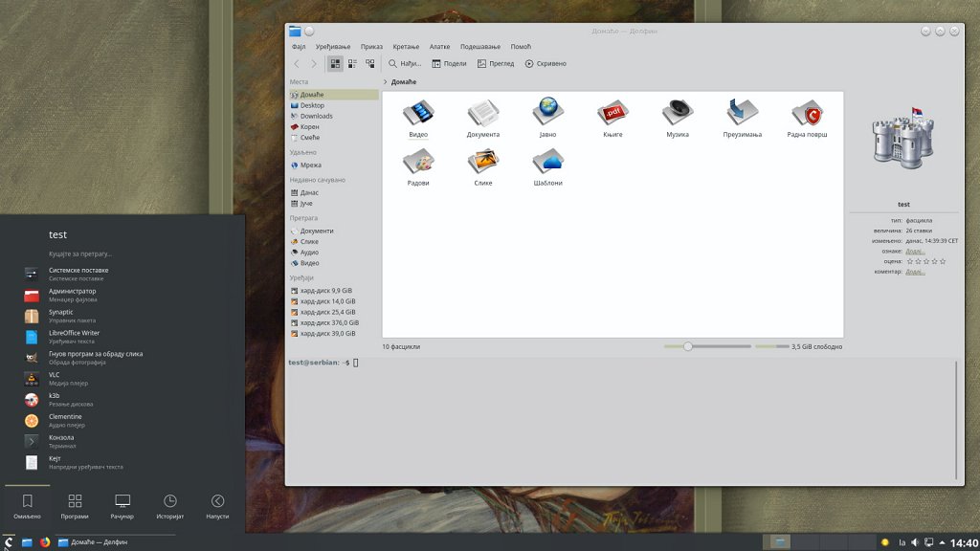Toggle Скривено hidden files display
980x551 pixels.
click(545, 64)
